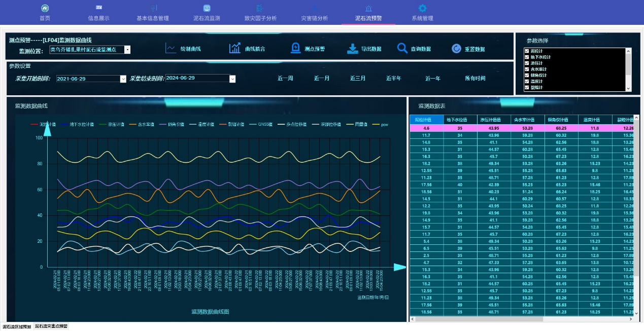644x331 pixels.
Task: Open the 采集结束时间 date dropdown
Action: coord(232,79)
